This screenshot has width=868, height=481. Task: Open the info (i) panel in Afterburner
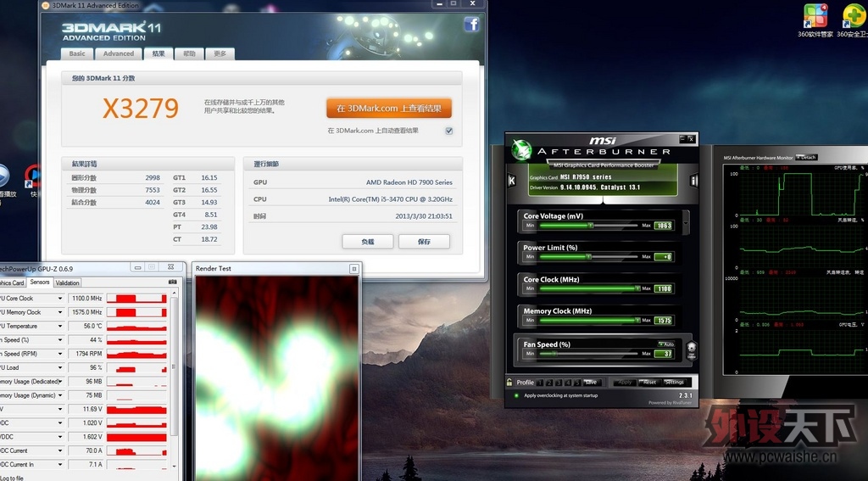(x=693, y=181)
